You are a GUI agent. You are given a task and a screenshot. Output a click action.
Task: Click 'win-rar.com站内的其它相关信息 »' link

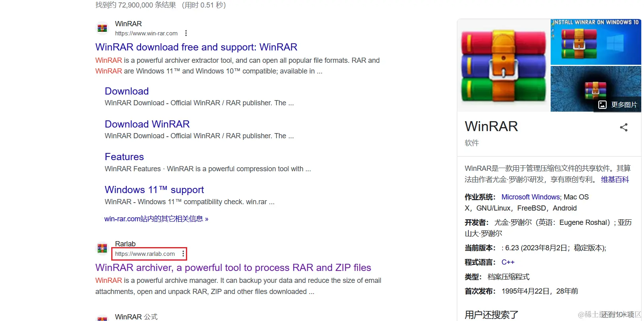coord(156,219)
